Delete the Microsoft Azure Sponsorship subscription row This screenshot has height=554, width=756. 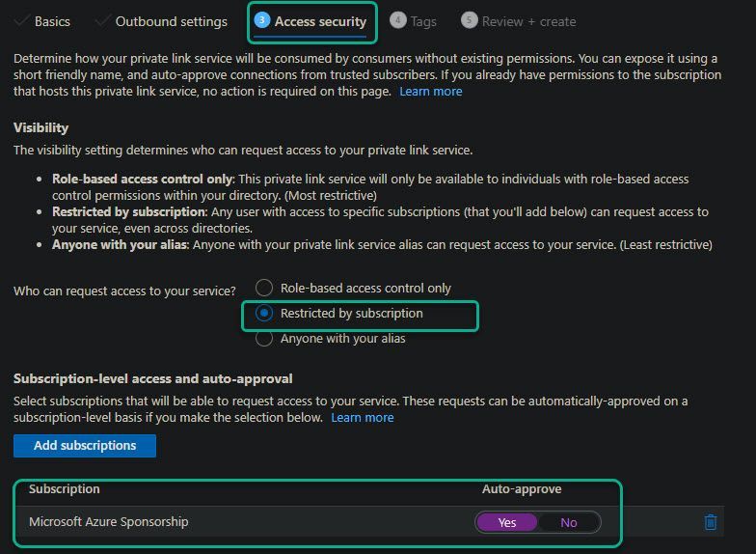point(711,522)
